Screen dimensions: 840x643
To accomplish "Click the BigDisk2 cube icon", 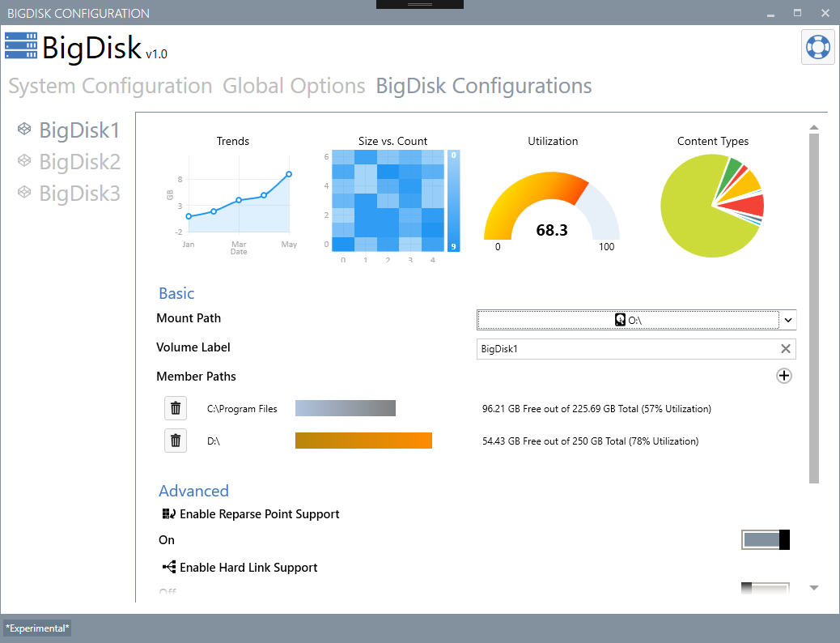I will (x=25, y=161).
